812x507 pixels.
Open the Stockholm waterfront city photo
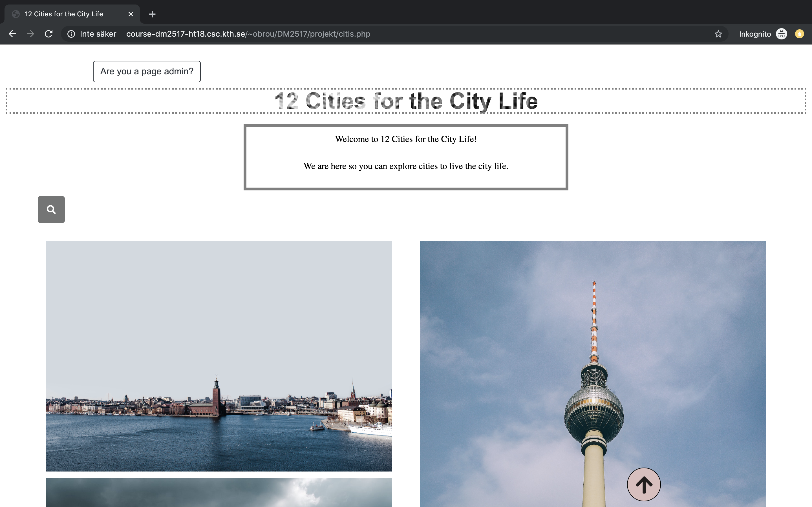[x=219, y=356]
